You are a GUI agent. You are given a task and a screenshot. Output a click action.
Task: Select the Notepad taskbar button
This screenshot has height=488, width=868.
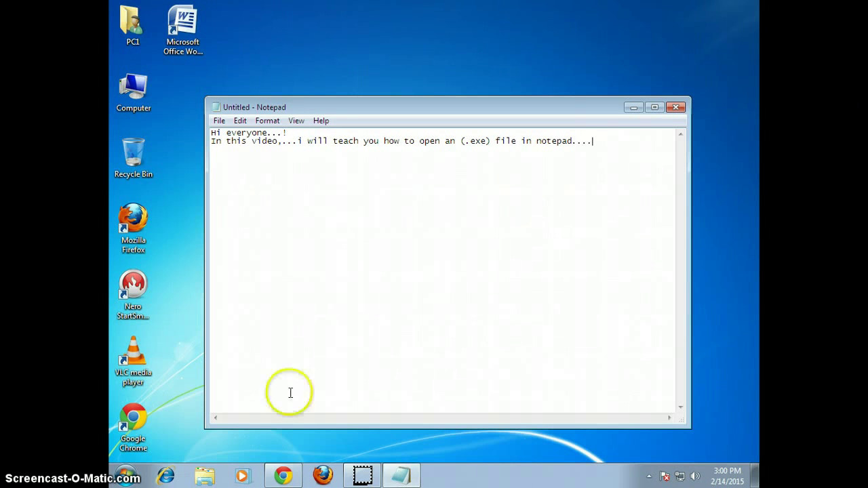click(401, 476)
